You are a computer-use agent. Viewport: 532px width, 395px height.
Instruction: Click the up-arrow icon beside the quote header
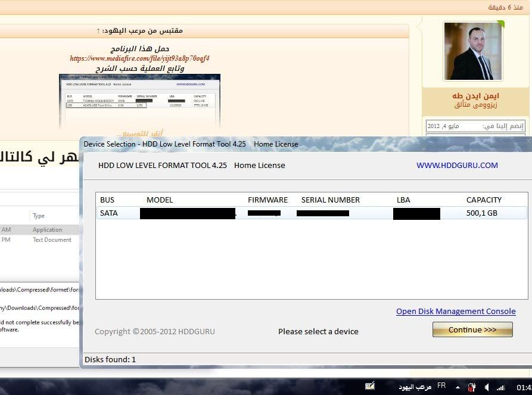point(98,31)
